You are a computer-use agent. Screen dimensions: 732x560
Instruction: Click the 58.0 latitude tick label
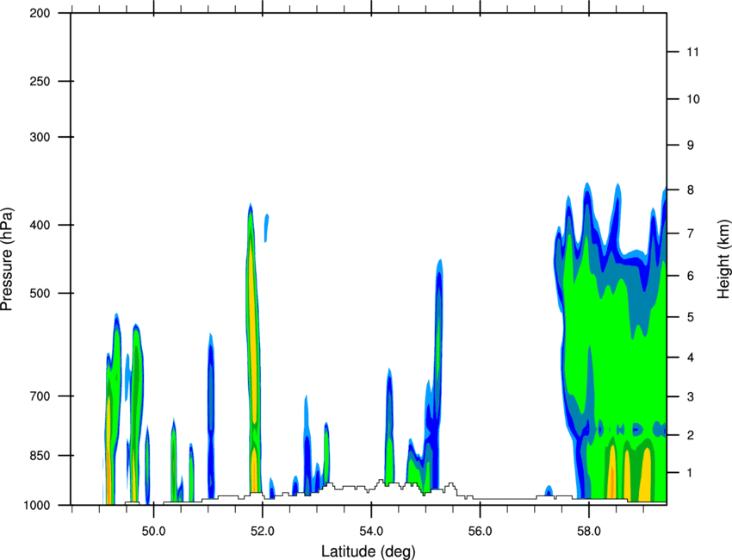pyautogui.click(x=589, y=532)
